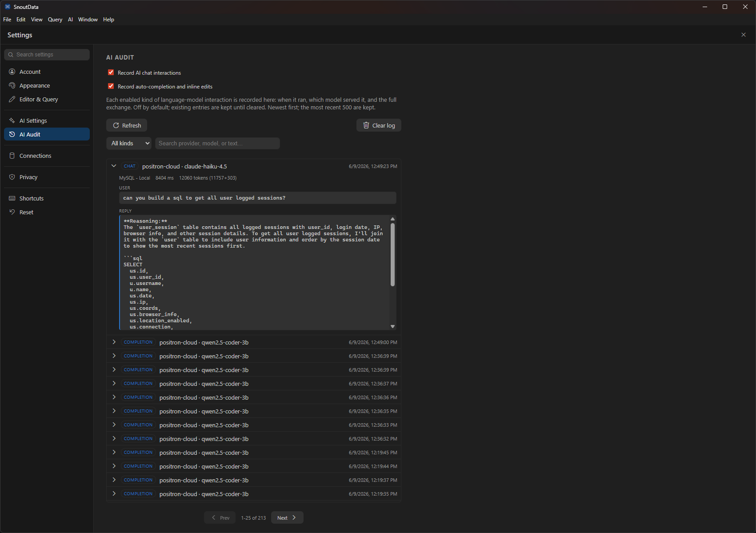
Task: Open the Edit menu
Action: (x=21, y=20)
